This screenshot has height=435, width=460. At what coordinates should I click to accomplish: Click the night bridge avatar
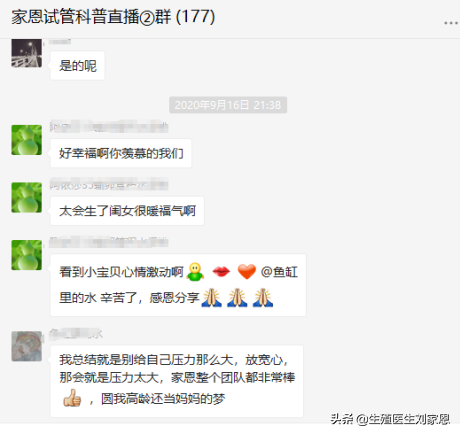(x=27, y=53)
